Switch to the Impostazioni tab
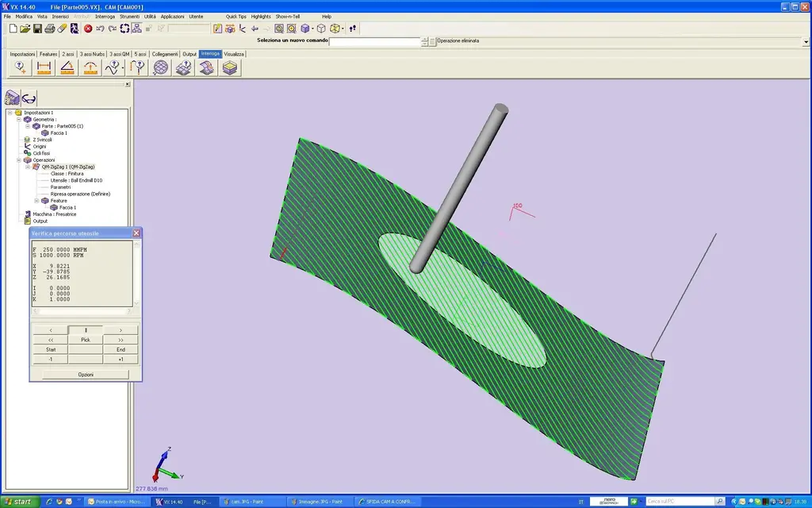The height and width of the screenshot is (508, 812). click(x=22, y=54)
